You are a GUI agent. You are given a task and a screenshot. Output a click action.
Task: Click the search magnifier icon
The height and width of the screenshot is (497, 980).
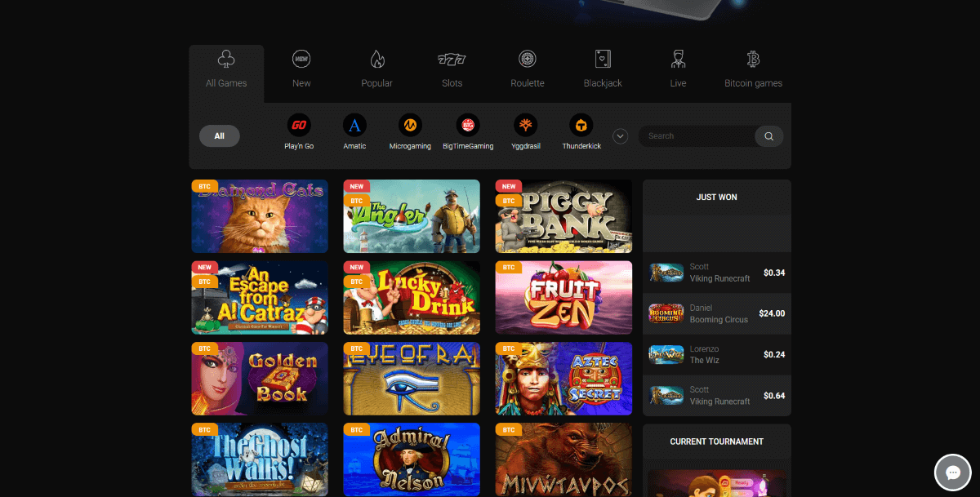pos(769,136)
